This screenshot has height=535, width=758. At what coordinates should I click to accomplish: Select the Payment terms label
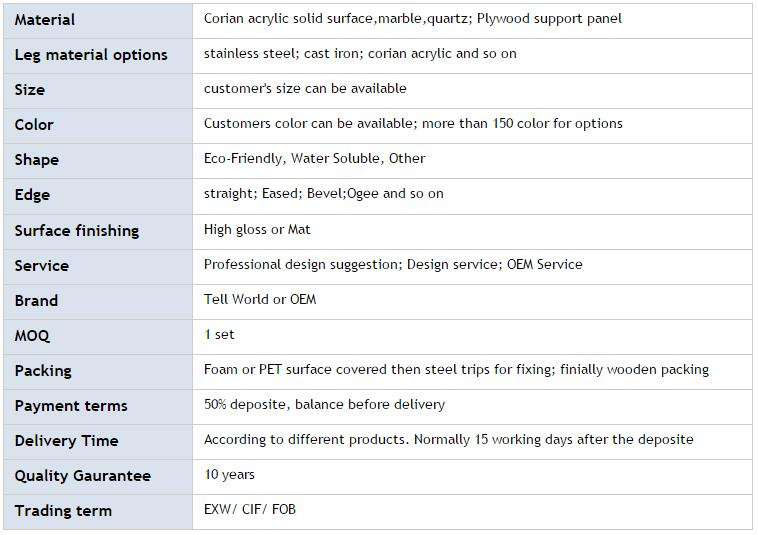tap(71, 406)
